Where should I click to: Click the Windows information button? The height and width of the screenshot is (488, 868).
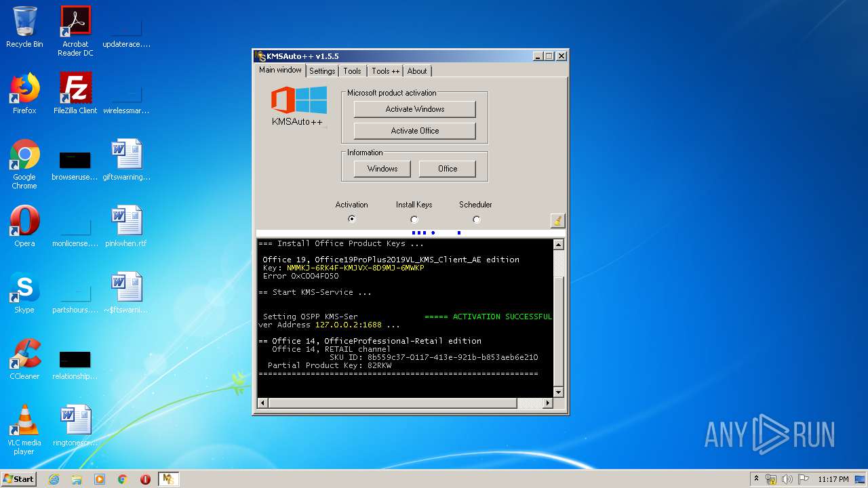click(382, 169)
